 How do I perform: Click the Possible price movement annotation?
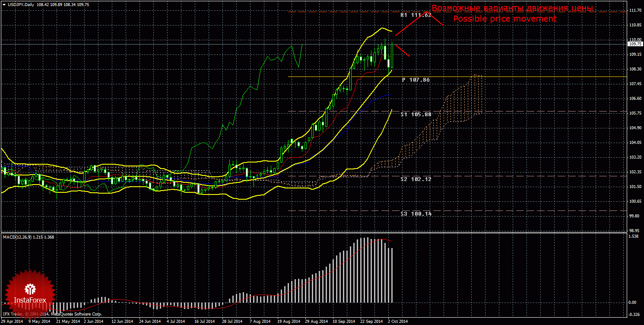click(x=504, y=19)
